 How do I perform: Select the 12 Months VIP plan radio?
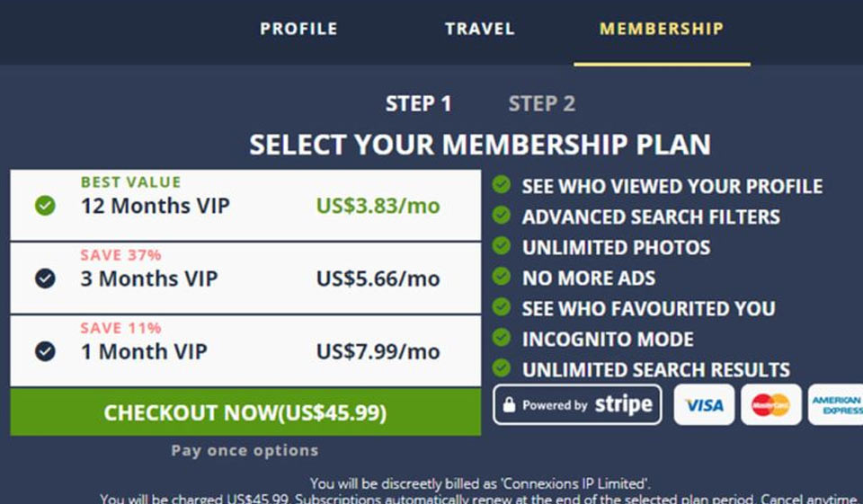(45, 206)
